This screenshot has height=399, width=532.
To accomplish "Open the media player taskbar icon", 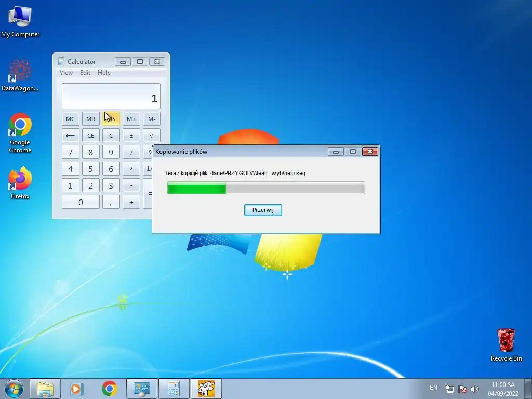I will pyautogui.click(x=77, y=389).
